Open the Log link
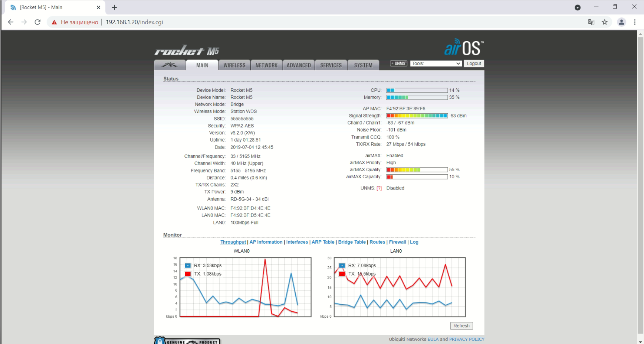The height and width of the screenshot is (344, 644). tap(414, 242)
